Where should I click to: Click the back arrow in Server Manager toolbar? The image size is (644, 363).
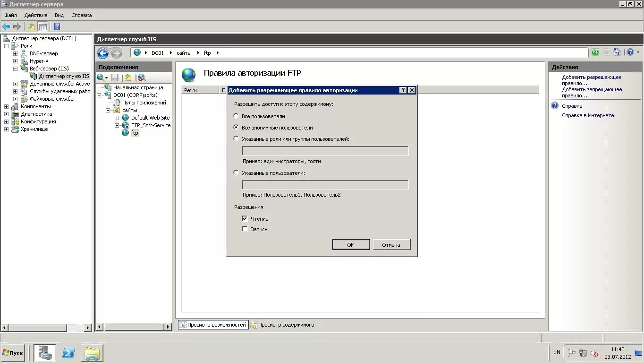pos(6,26)
